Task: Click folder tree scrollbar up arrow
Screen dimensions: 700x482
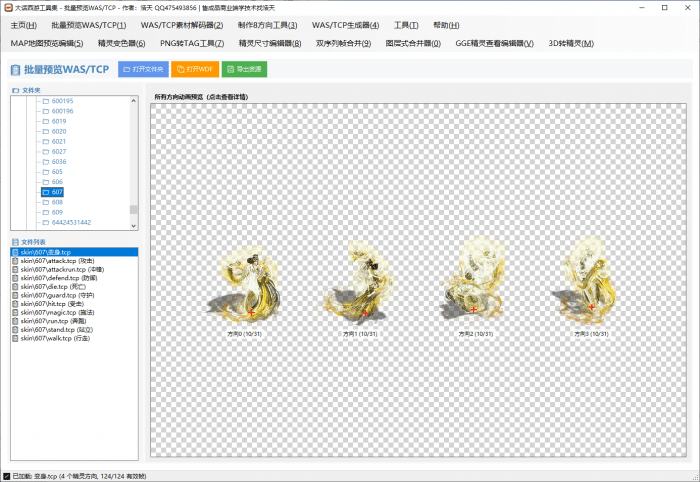Action: coord(134,101)
